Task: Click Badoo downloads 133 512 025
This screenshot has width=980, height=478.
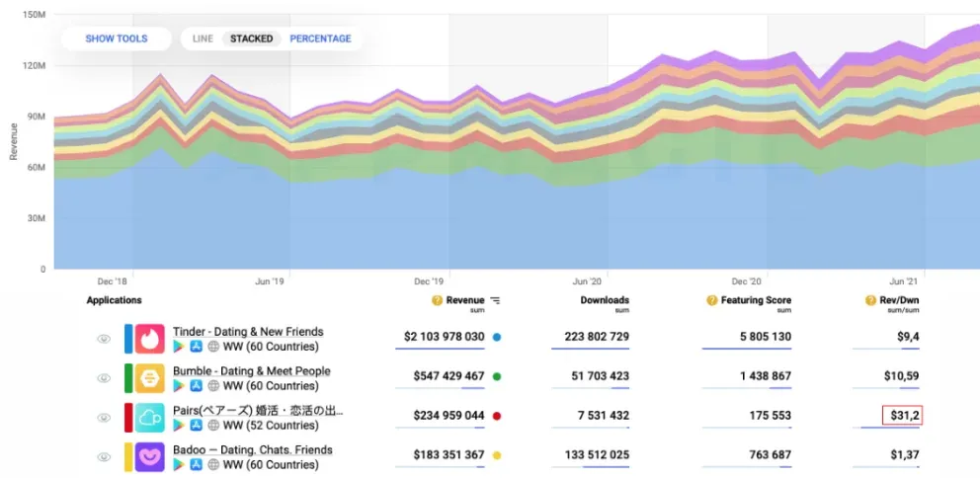Action: [x=597, y=455]
